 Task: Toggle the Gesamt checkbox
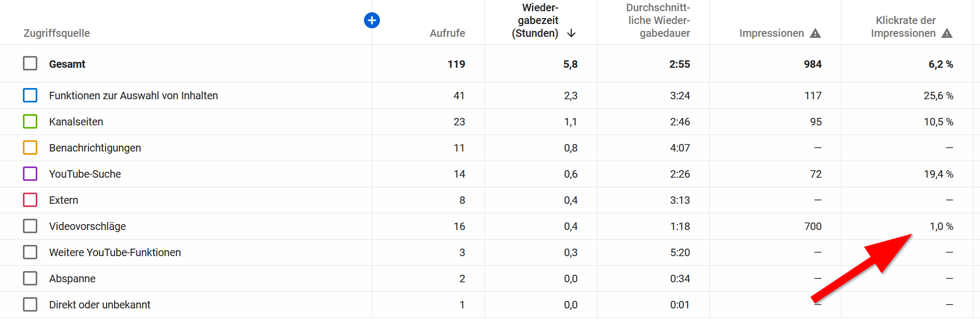(x=30, y=63)
